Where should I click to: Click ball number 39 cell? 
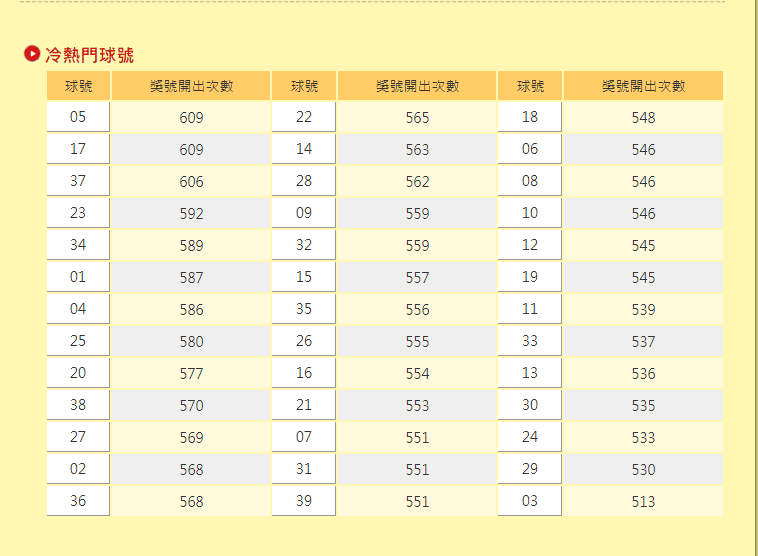(x=304, y=499)
